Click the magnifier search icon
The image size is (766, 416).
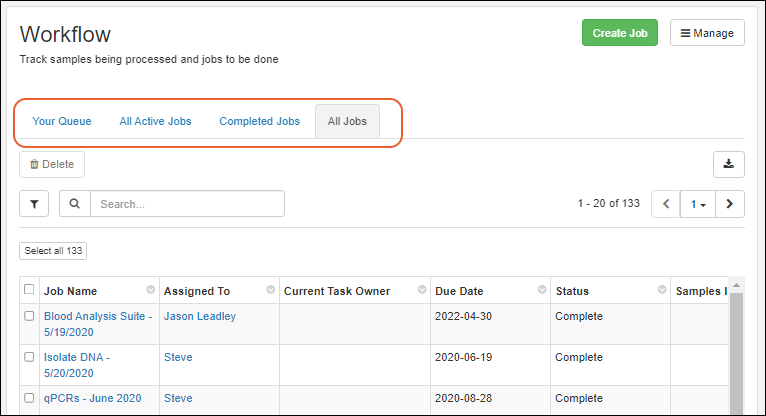75,204
